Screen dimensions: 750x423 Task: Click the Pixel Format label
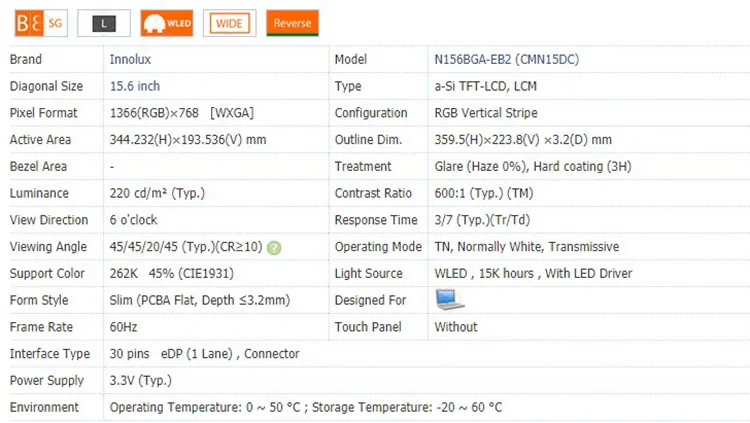click(44, 113)
